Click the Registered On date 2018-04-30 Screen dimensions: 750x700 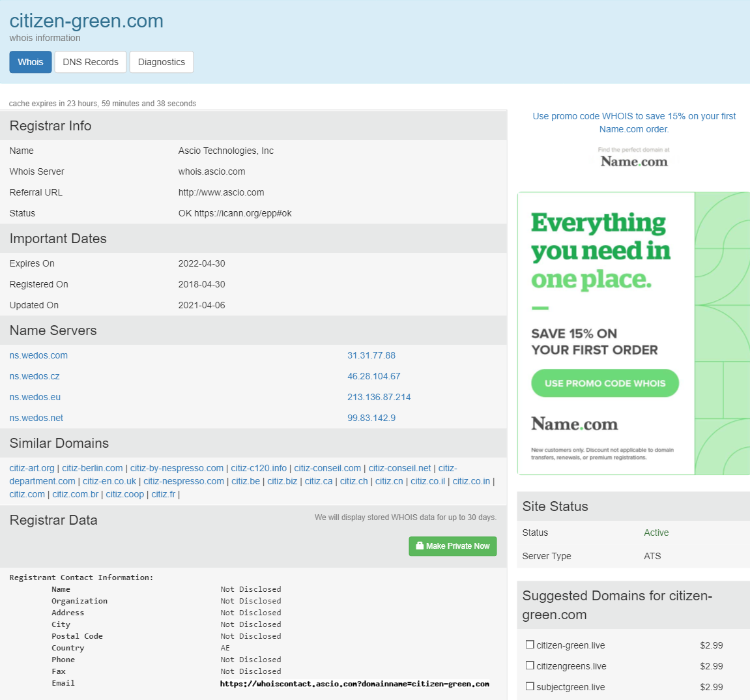(202, 284)
